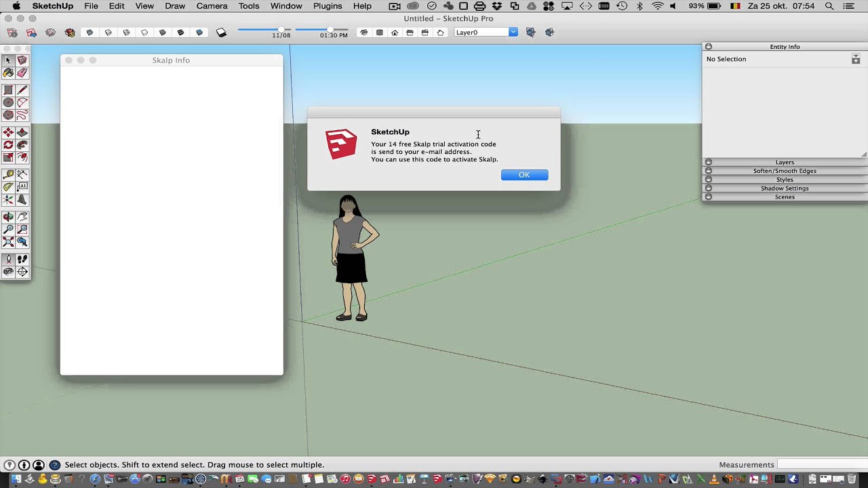The width and height of the screenshot is (868, 488).
Task: Switch to Wireframe face style
Action: 126,32
